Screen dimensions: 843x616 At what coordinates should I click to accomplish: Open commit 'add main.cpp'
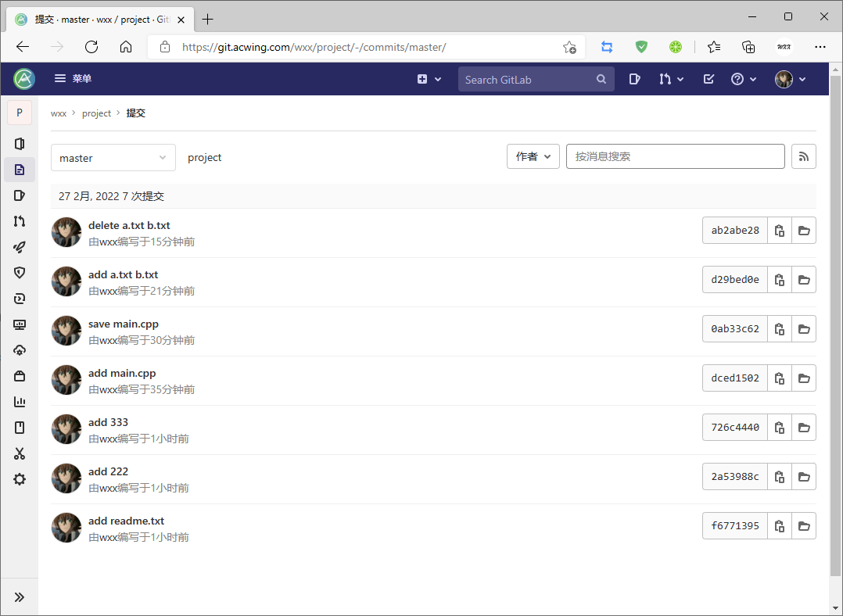pyautogui.click(x=122, y=373)
